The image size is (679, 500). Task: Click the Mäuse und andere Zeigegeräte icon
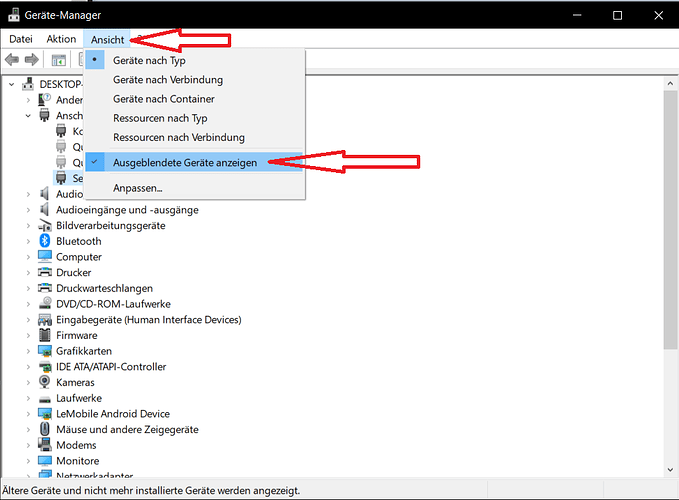click(x=45, y=429)
